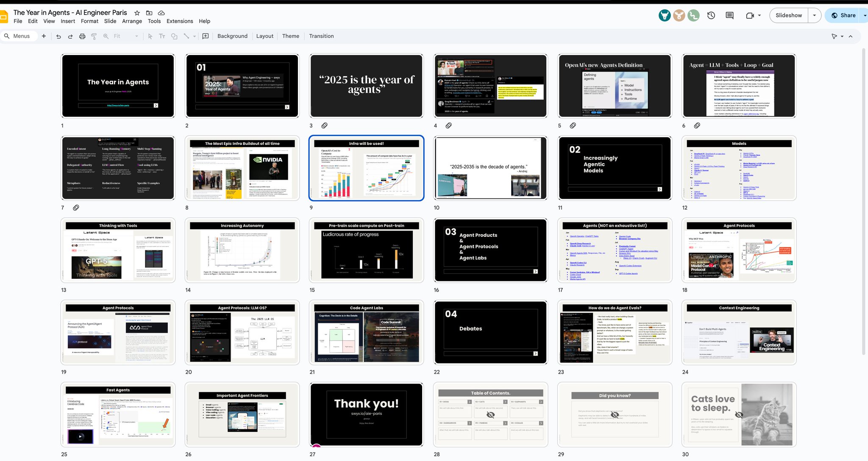The height and width of the screenshot is (461, 868).
Task: Open the Slide menu
Action: [x=110, y=21]
